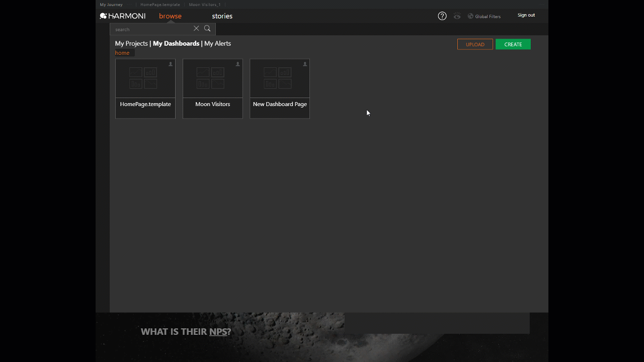The height and width of the screenshot is (362, 644).
Task: Clear the search with X icon
Action: pos(196,29)
